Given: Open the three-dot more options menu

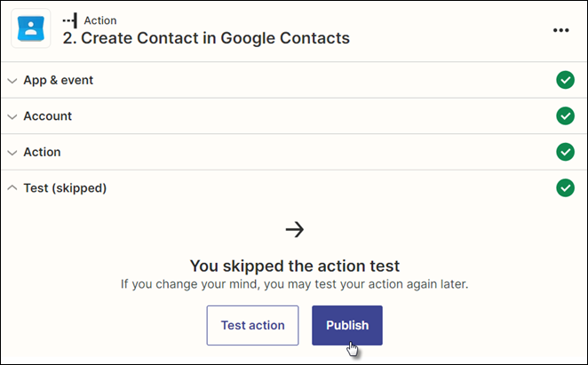Looking at the screenshot, I should pyautogui.click(x=560, y=30).
